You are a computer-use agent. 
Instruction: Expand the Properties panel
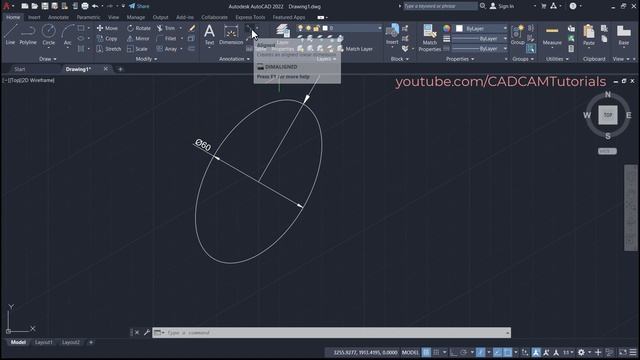pyautogui.click(x=460, y=59)
